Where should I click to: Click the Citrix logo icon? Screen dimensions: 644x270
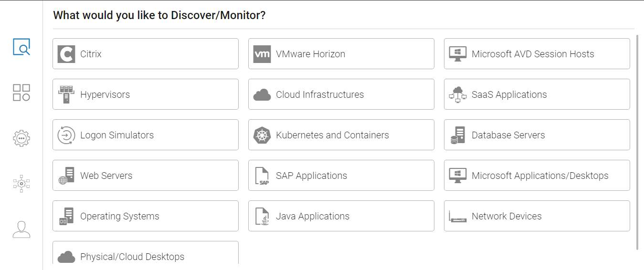66,54
